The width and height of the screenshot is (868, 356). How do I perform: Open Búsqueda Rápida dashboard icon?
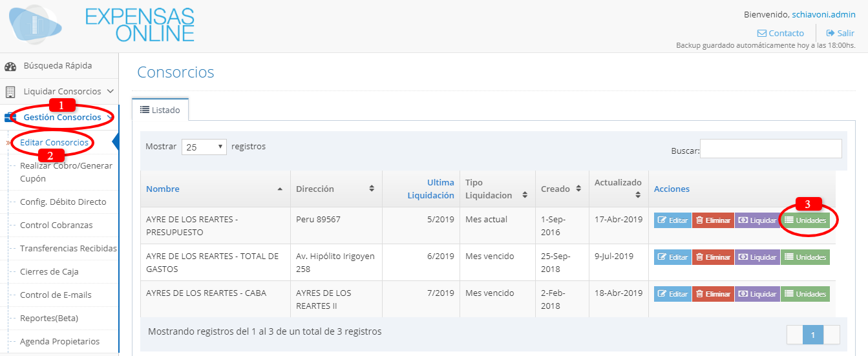[x=10, y=66]
